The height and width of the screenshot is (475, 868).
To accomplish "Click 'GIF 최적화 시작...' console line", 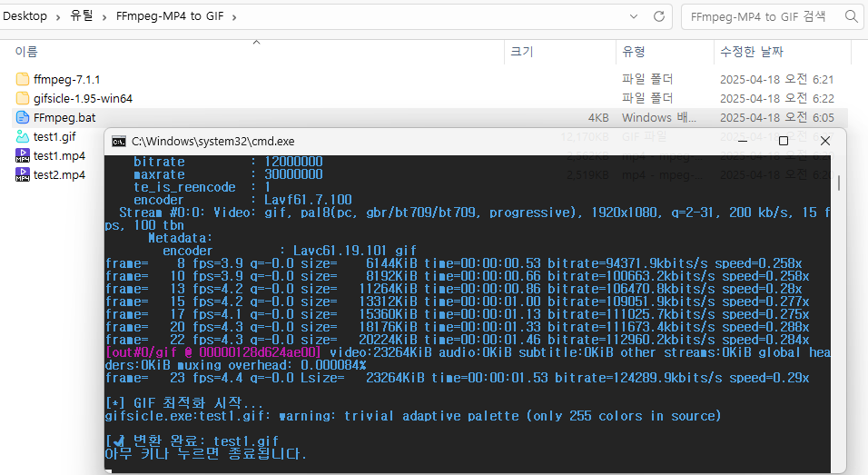I will (183, 402).
